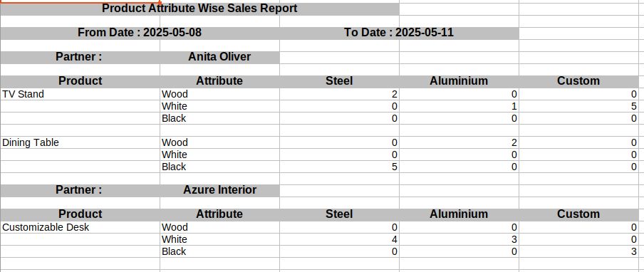Select the To Date 2025-05-11 cell
644x272 pixels.
click(x=399, y=33)
